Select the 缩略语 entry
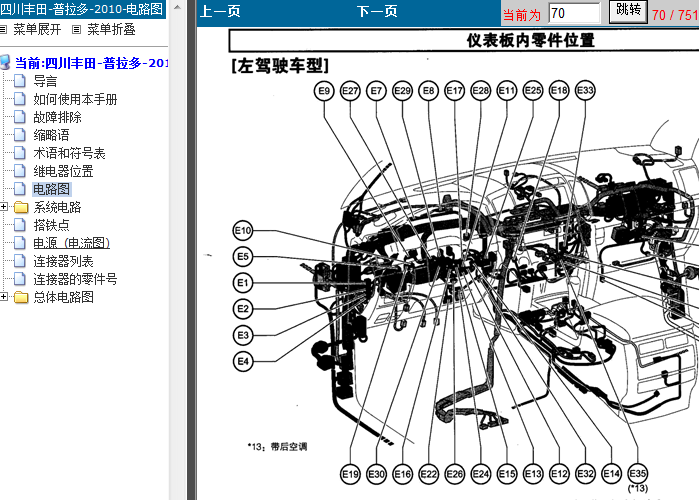699x500 pixels. (51, 135)
